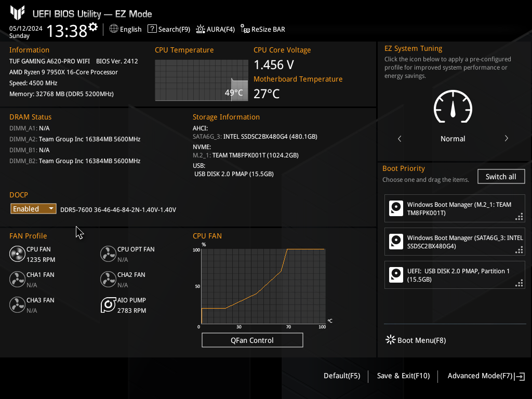Open Boot Menu(F8)
This screenshot has width=532, height=399.
point(421,340)
